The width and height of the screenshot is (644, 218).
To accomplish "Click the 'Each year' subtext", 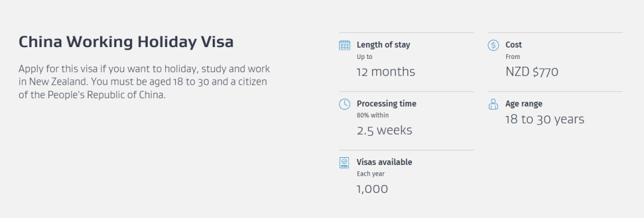I will pyautogui.click(x=370, y=174).
